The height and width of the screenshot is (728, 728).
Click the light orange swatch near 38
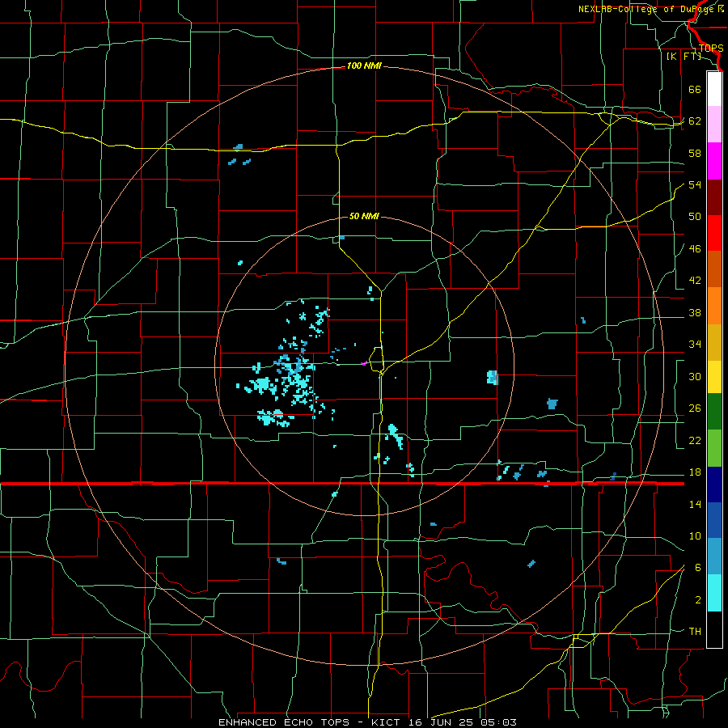[x=714, y=306]
